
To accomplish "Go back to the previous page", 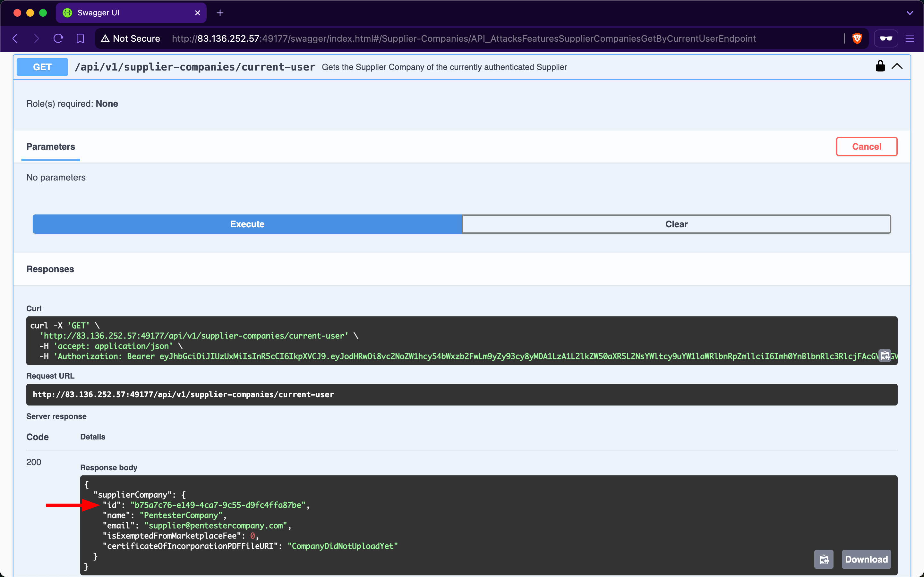I will coord(15,38).
